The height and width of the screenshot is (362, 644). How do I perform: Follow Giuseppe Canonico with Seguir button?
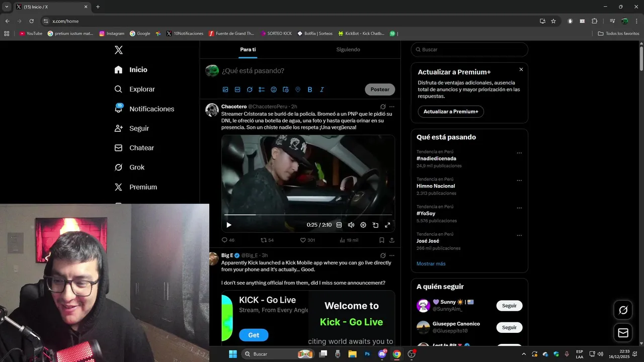click(509, 327)
